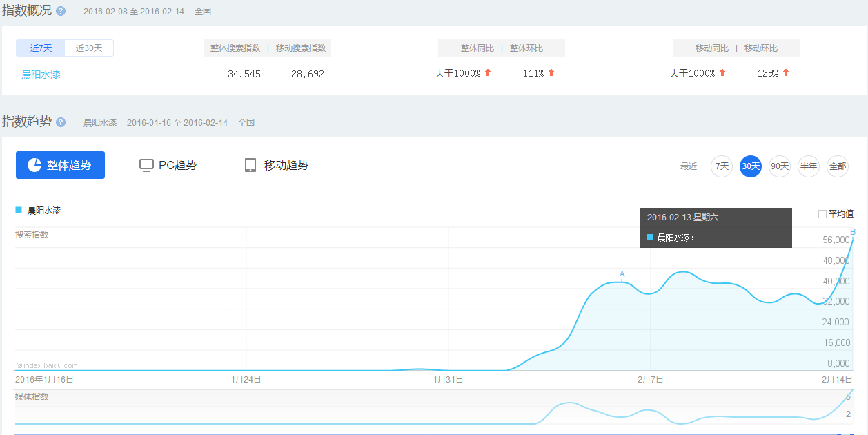Click the 移动搜索指数 column header
868x435 pixels.
point(301,48)
